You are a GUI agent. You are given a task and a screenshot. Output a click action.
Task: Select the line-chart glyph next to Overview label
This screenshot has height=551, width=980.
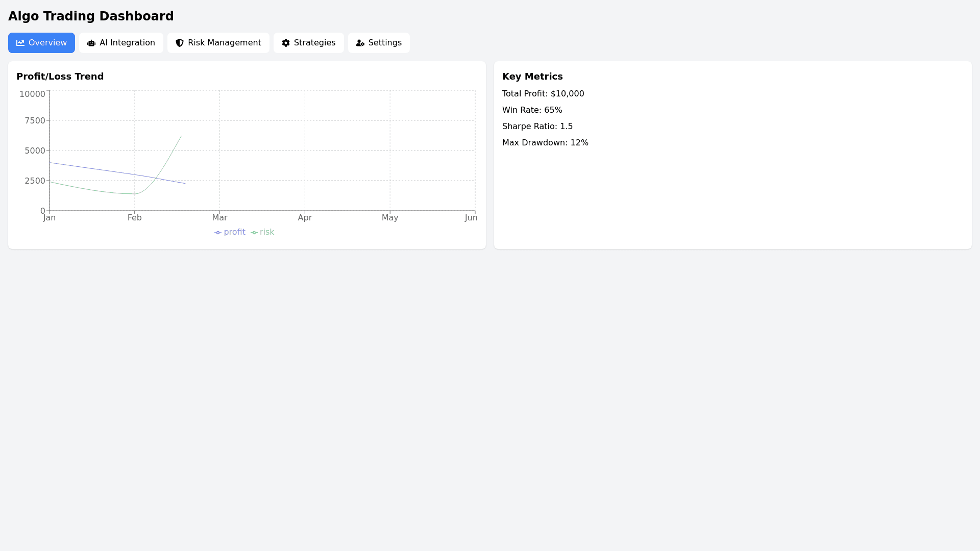[x=20, y=43]
